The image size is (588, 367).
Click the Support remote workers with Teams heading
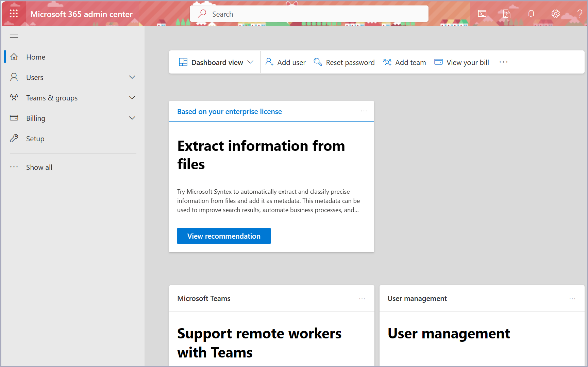[x=259, y=343]
